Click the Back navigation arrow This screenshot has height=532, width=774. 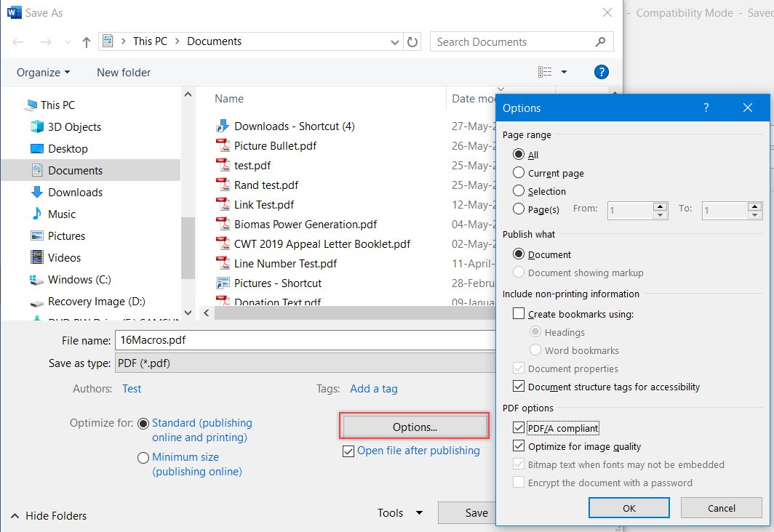[x=18, y=42]
